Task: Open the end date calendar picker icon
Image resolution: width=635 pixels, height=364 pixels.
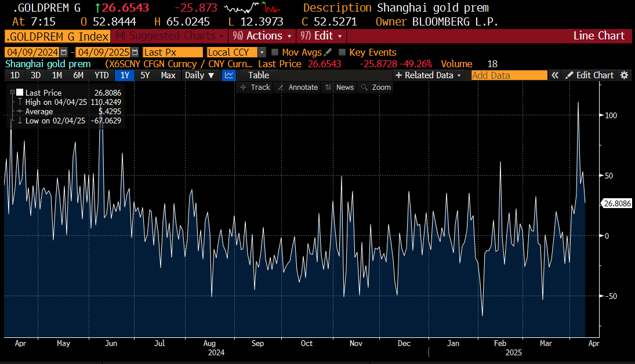Action: click(x=135, y=52)
